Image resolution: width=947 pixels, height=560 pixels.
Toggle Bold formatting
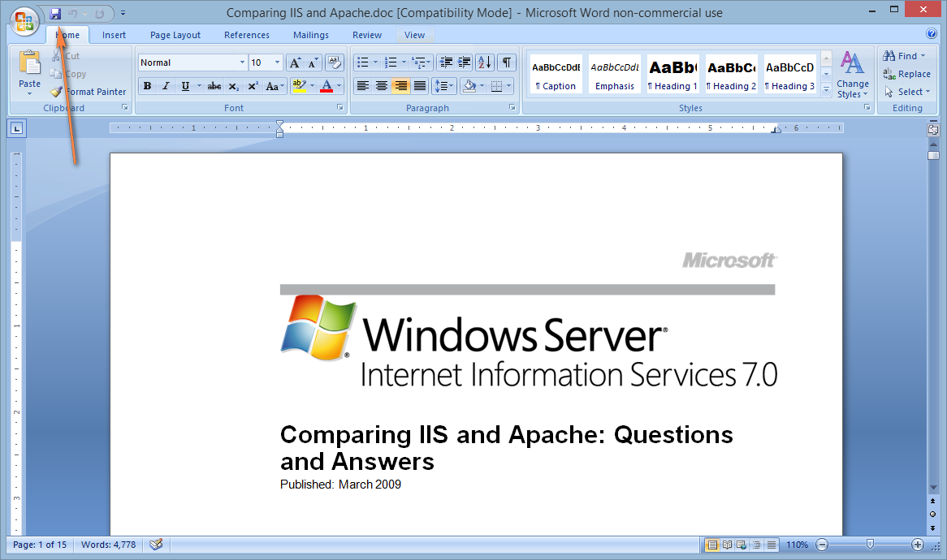click(147, 86)
